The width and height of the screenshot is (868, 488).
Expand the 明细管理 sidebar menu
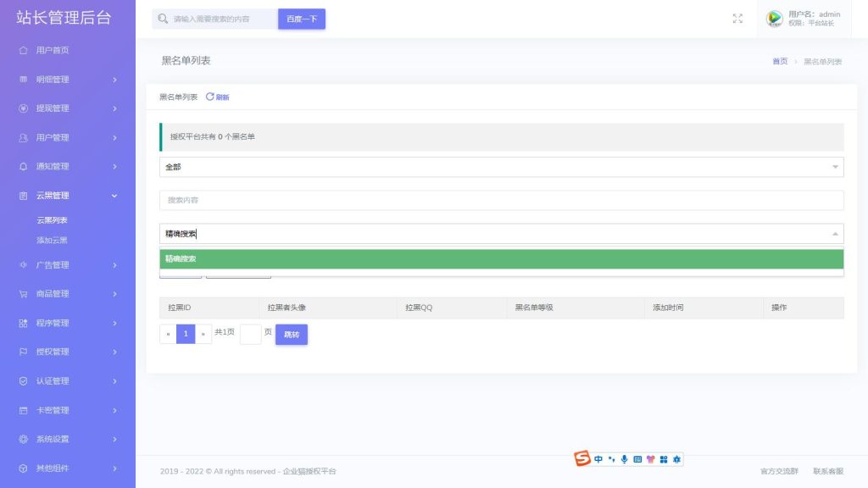[x=68, y=80]
